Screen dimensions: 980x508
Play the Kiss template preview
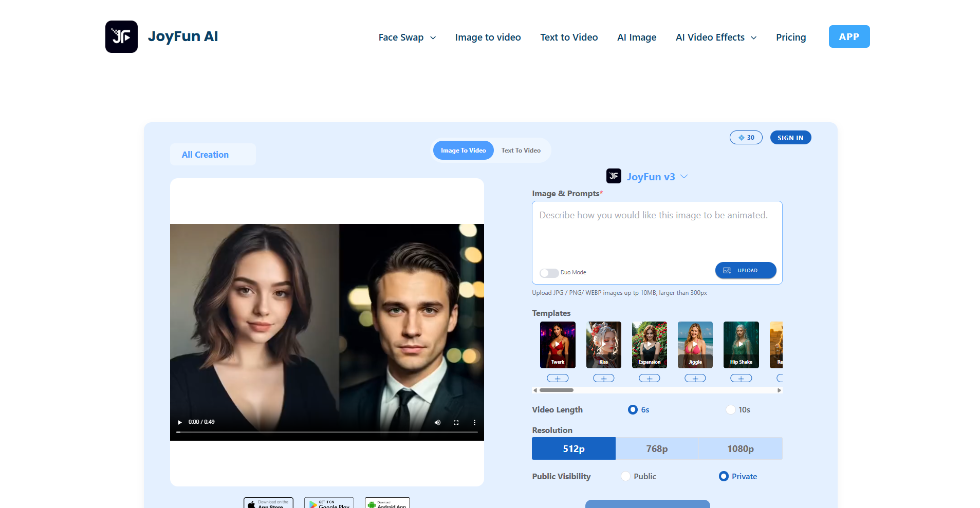[x=603, y=343]
